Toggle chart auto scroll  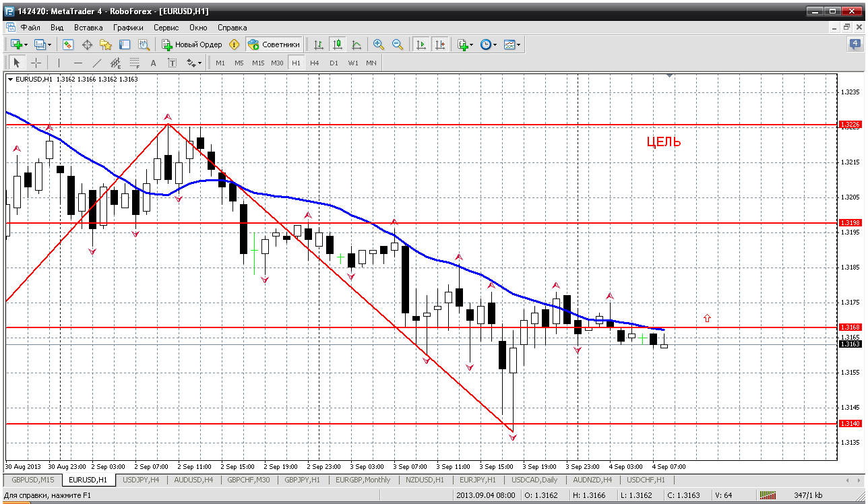pos(421,44)
